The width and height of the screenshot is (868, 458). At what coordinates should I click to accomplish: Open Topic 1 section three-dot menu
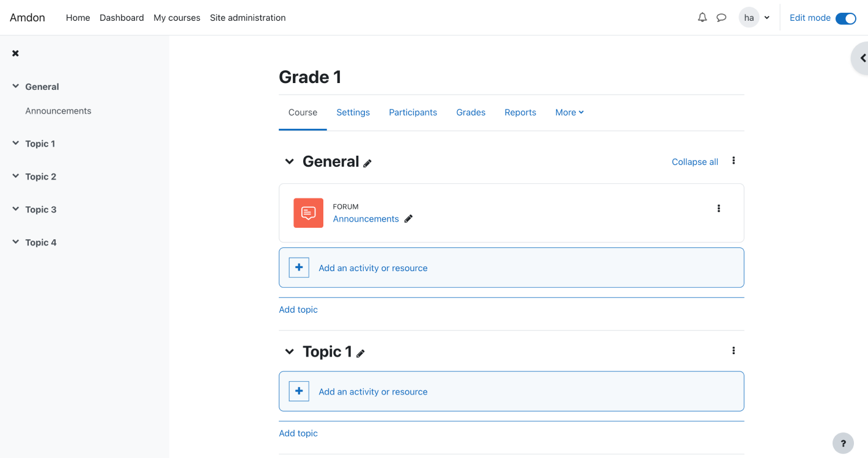click(x=734, y=351)
